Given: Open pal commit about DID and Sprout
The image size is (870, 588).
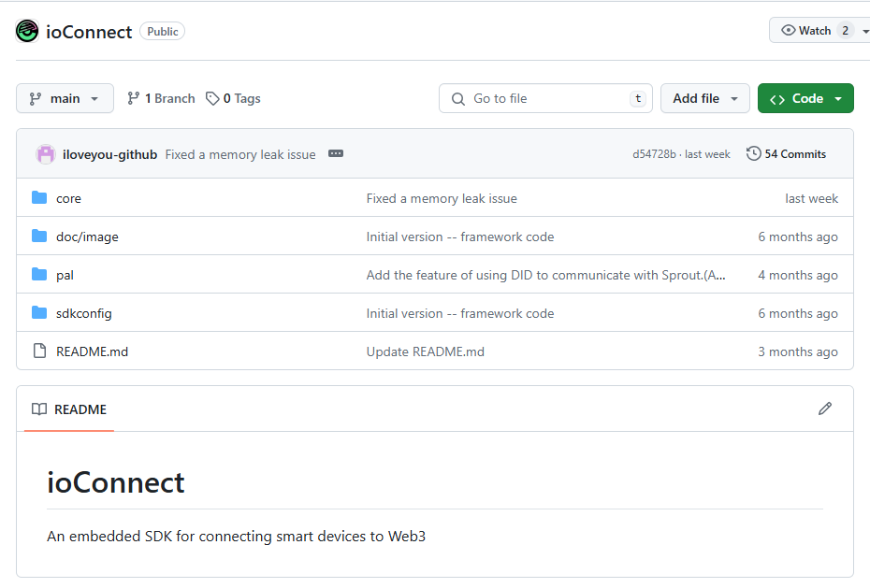Looking at the screenshot, I should click(x=546, y=276).
